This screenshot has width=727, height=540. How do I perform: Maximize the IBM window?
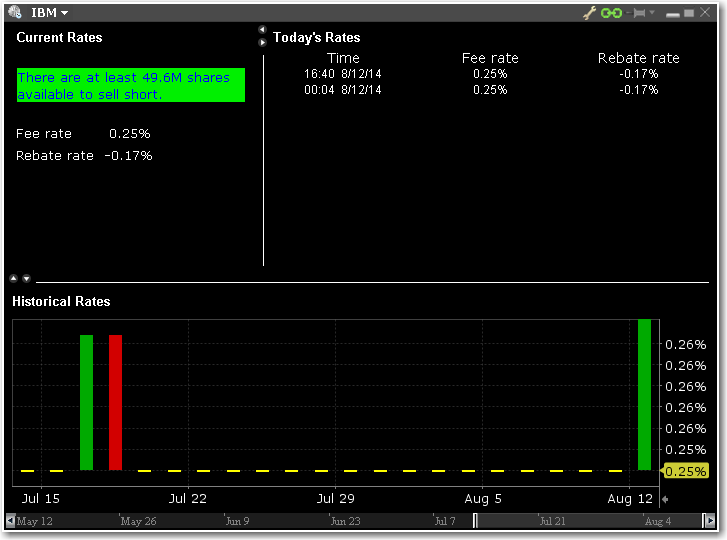(689, 13)
